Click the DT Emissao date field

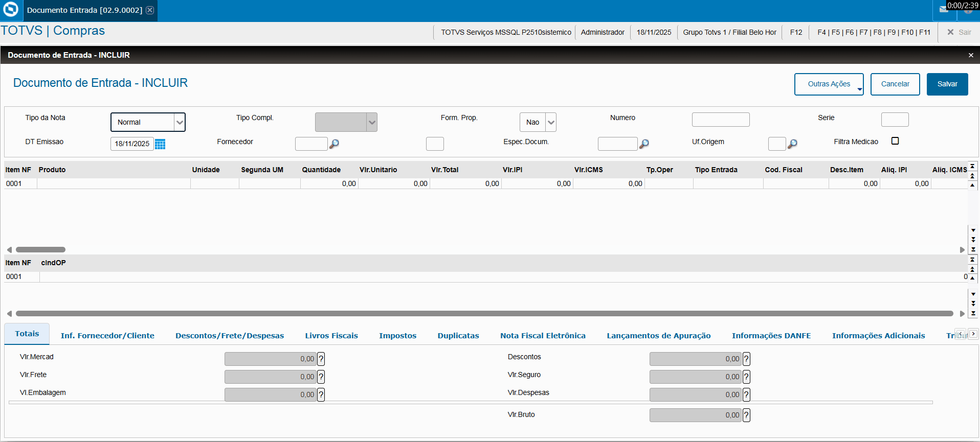click(x=132, y=144)
